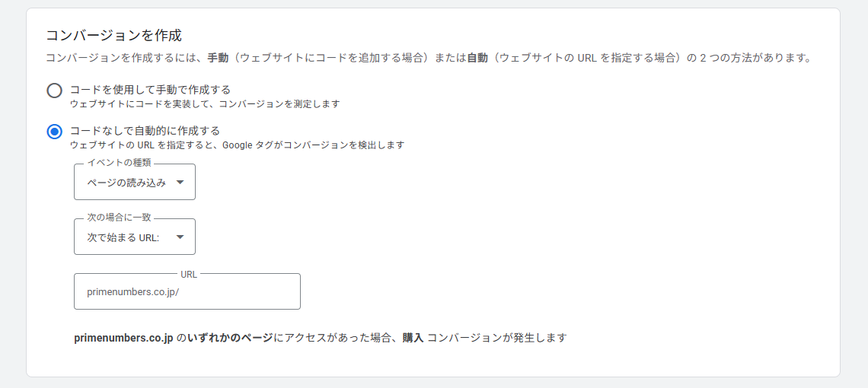The height and width of the screenshot is (388, 868).
Task: Click the bold primenumbers.co.jp in the summary line
Action: (124, 337)
